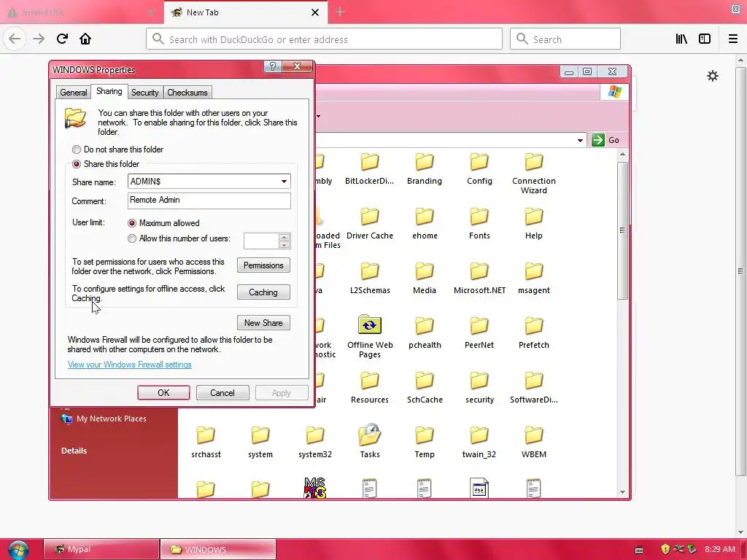Screen dimensions: 747x560
Task: Reload the browser page
Action: (62, 39)
